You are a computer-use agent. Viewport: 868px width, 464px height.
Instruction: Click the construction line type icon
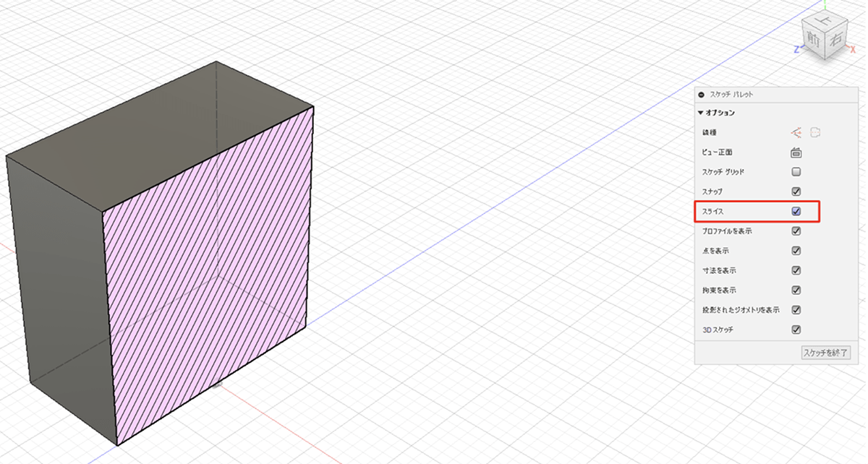tap(796, 133)
